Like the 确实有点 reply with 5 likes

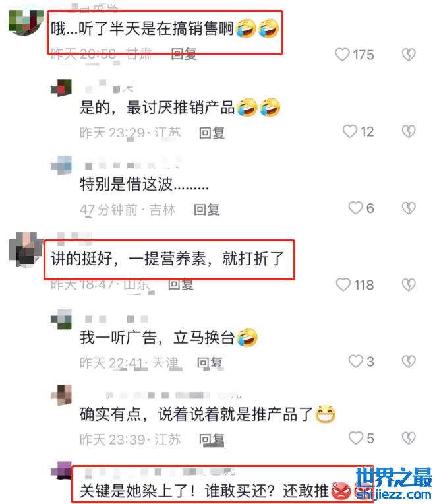(x=355, y=438)
